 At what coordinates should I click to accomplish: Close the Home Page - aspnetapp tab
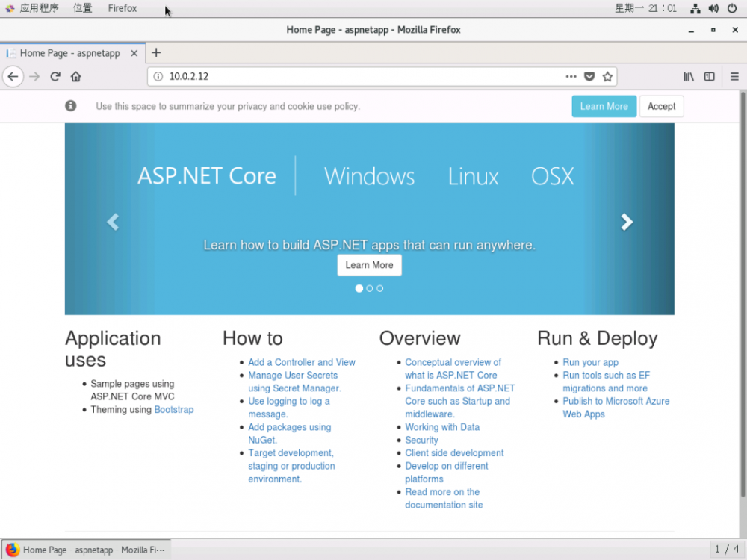click(x=134, y=53)
